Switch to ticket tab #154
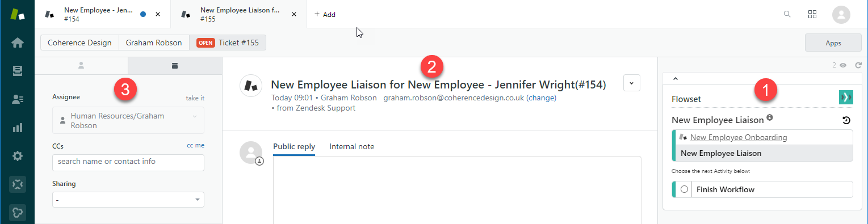Screen dimensions: 868x224 pos(102,14)
